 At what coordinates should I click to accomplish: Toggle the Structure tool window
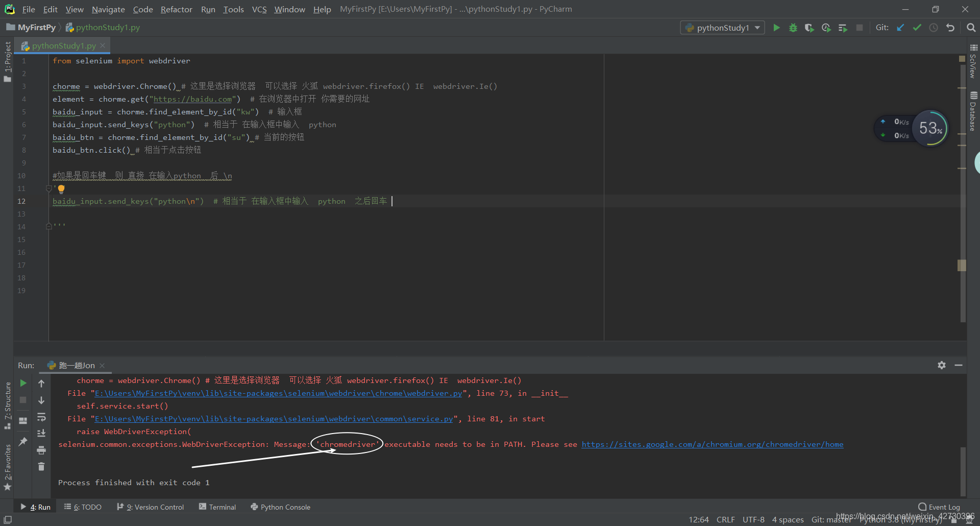pos(7,405)
